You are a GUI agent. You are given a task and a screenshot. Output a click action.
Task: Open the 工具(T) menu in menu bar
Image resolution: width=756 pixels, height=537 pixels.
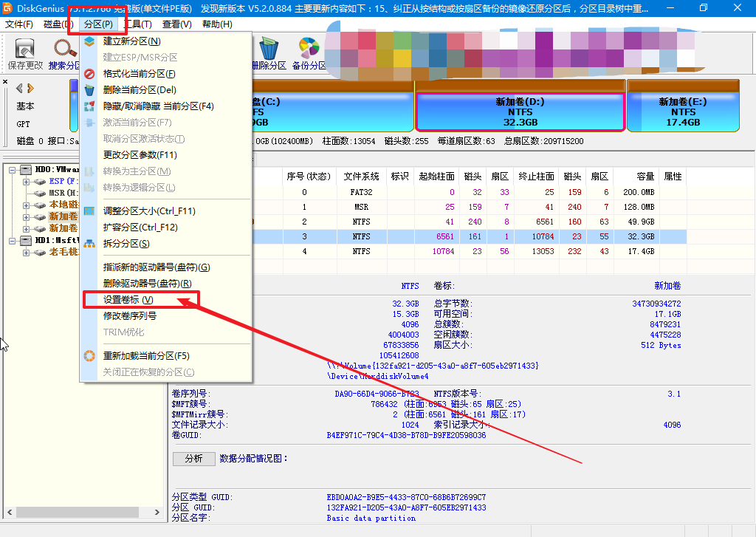tap(137, 24)
